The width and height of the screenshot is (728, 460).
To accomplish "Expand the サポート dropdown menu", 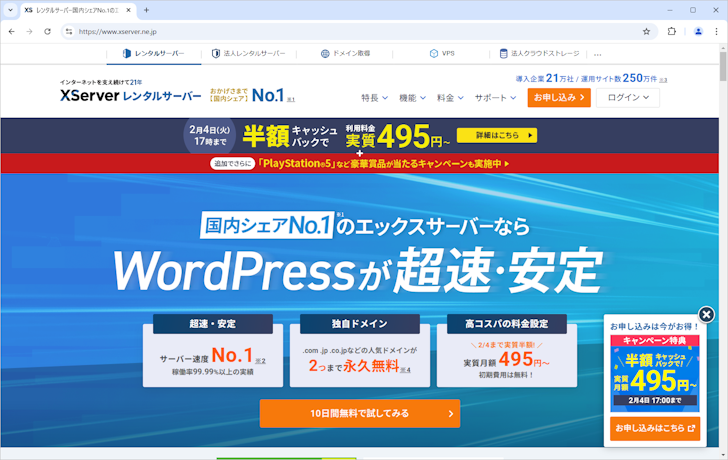I will pyautogui.click(x=495, y=97).
